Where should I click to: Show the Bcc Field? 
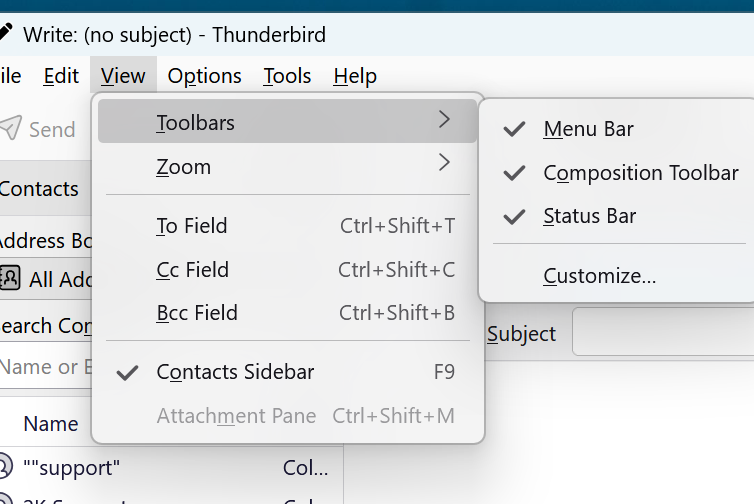(197, 313)
